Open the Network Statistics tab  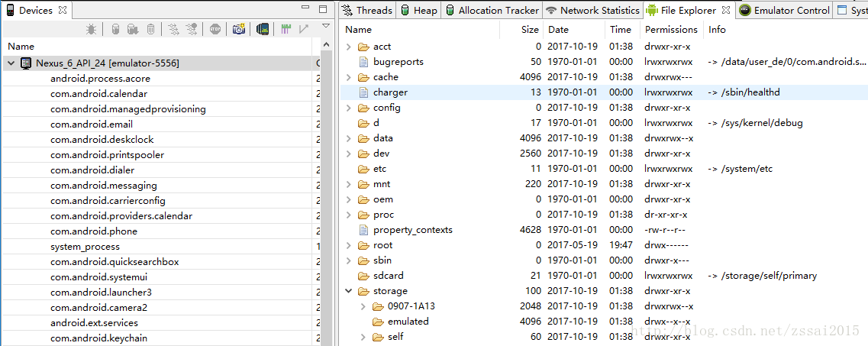[x=592, y=10]
